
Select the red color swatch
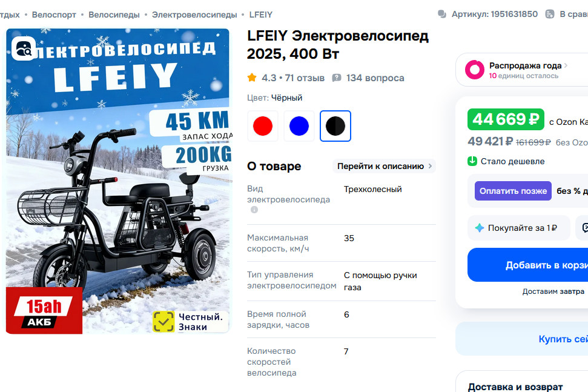pyautogui.click(x=262, y=126)
